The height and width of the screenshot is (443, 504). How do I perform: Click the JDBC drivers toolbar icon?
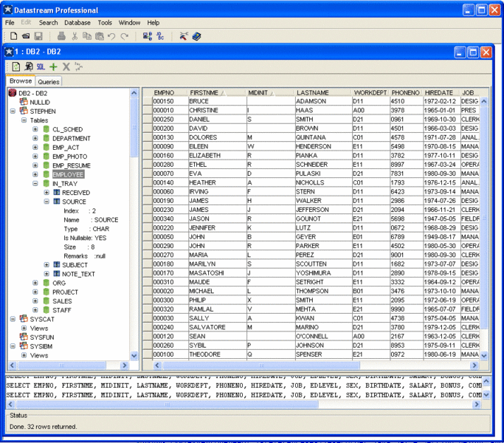[x=160, y=36]
